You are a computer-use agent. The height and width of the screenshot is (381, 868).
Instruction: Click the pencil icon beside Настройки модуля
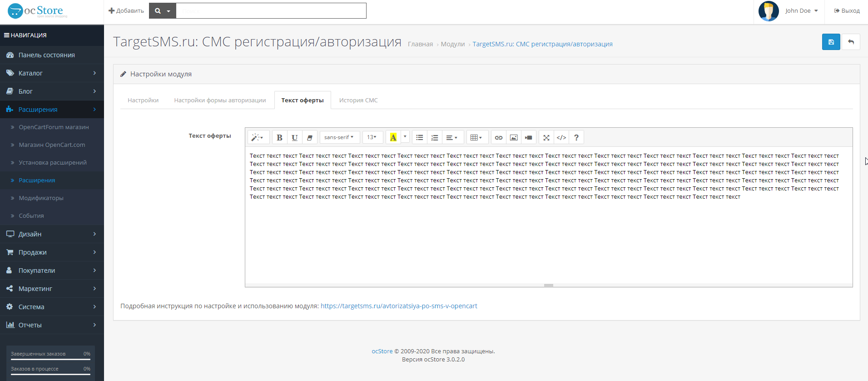123,74
